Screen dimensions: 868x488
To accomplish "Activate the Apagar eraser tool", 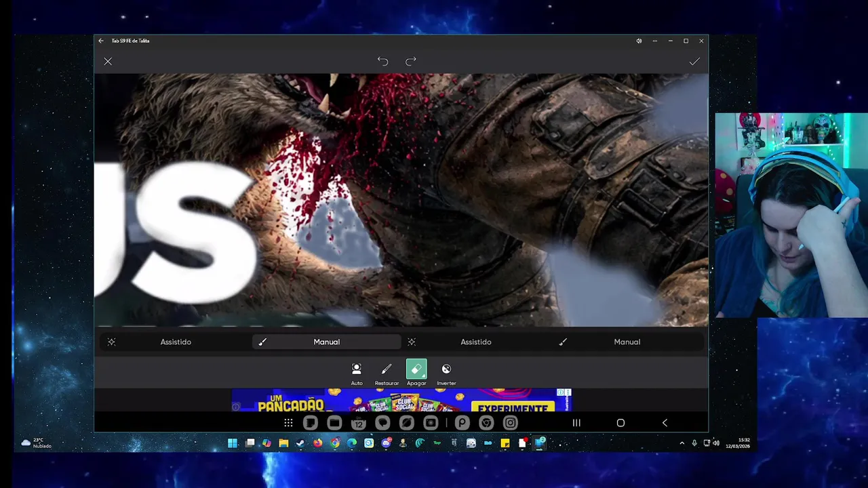I will 416,373.
